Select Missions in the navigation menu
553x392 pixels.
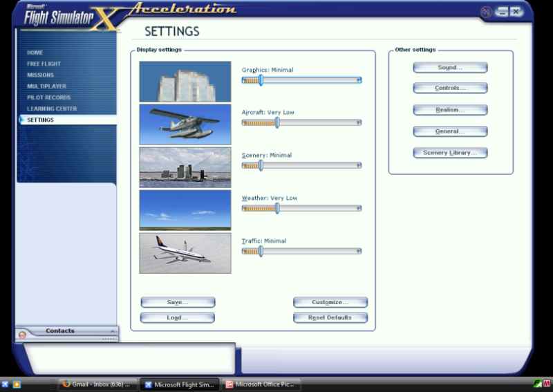(x=40, y=75)
